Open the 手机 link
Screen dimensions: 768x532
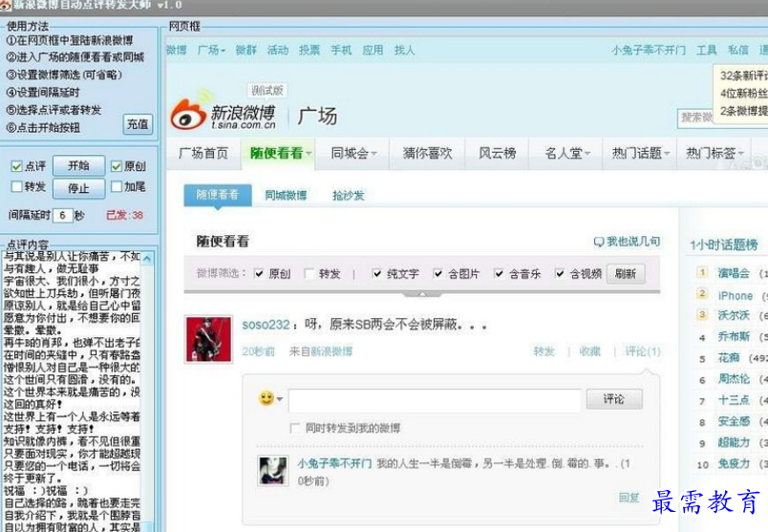[341, 50]
